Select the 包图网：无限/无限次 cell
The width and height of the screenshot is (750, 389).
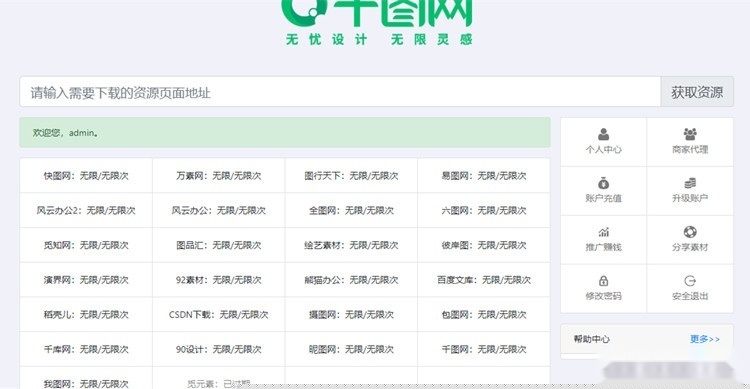(484, 314)
